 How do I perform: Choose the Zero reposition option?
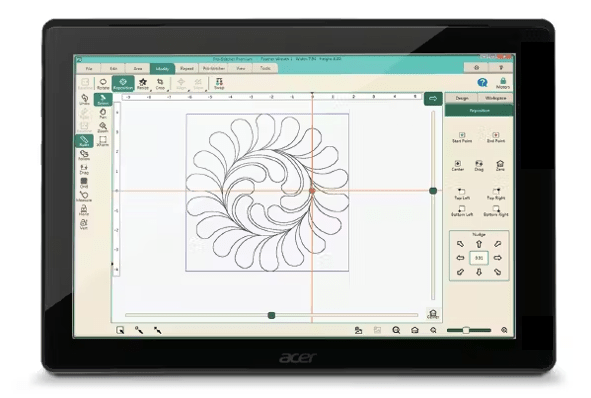point(500,166)
